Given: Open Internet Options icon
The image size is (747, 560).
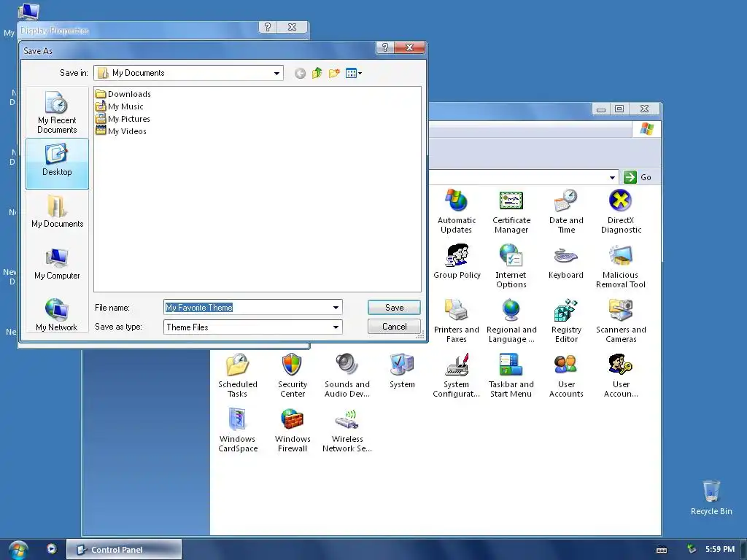Looking at the screenshot, I should pyautogui.click(x=511, y=265).
